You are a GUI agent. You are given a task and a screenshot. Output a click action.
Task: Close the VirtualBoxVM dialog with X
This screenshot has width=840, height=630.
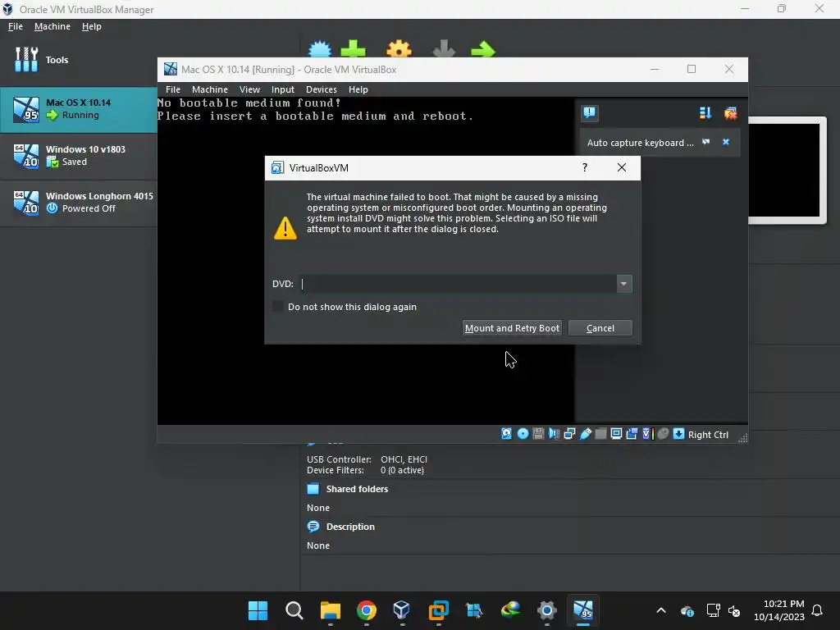tap(622, 167)
